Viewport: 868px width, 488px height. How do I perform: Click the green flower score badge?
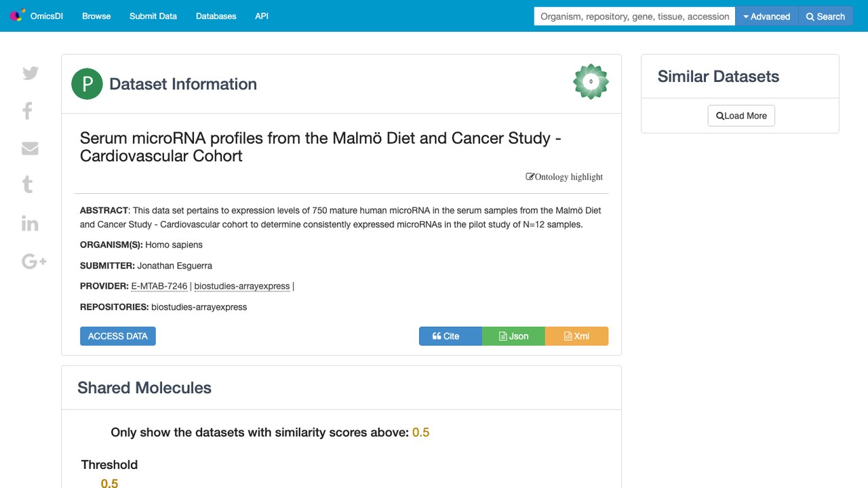pyautogui.click(x=591, y=81)
